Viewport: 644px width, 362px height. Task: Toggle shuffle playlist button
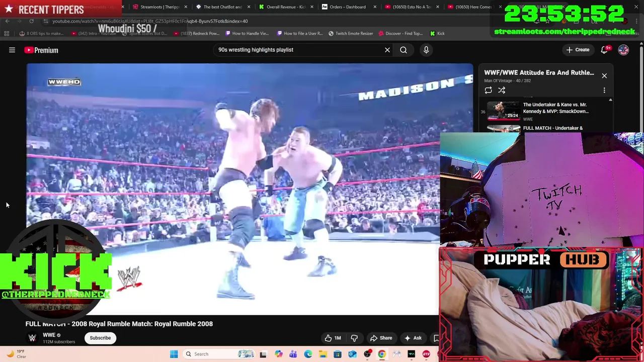click(502, 90)
